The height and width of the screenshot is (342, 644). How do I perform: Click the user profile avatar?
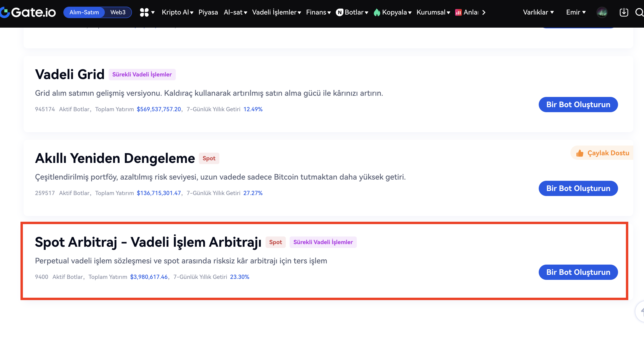tap(602, 12)
